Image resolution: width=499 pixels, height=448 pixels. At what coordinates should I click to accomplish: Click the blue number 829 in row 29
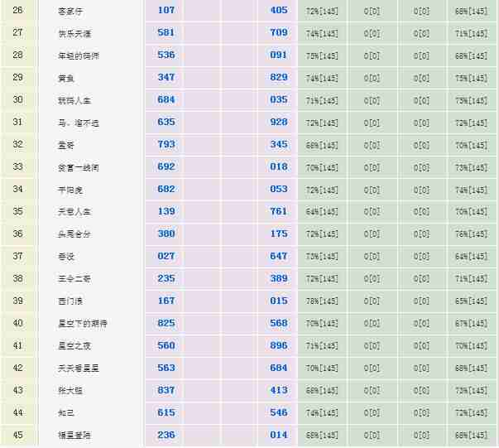[278, 78]
